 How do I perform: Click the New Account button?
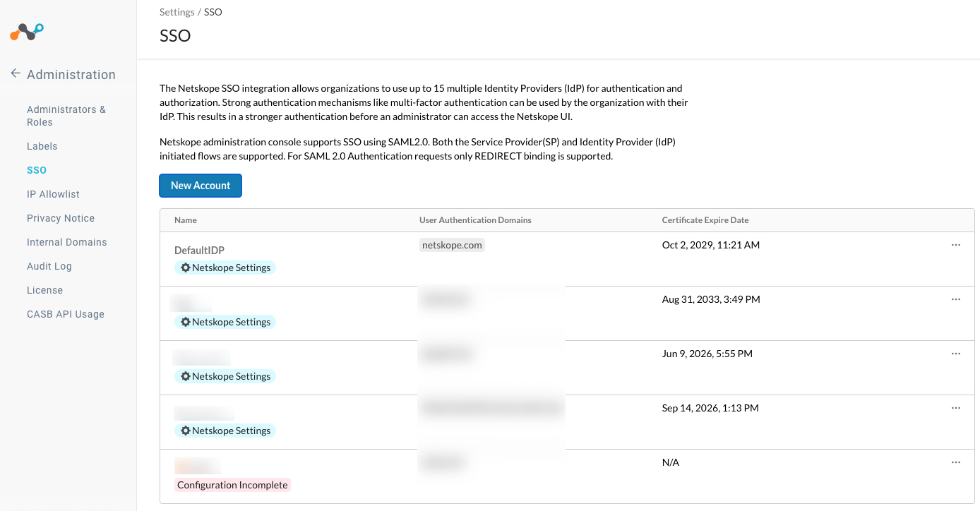201,186
